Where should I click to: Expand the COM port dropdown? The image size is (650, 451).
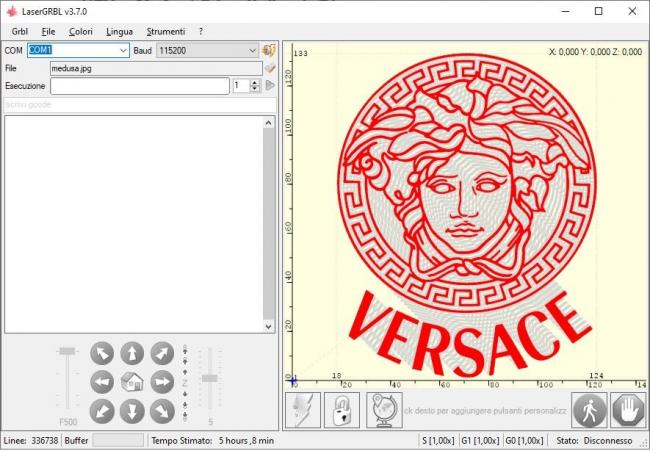[x=123, y=50]
